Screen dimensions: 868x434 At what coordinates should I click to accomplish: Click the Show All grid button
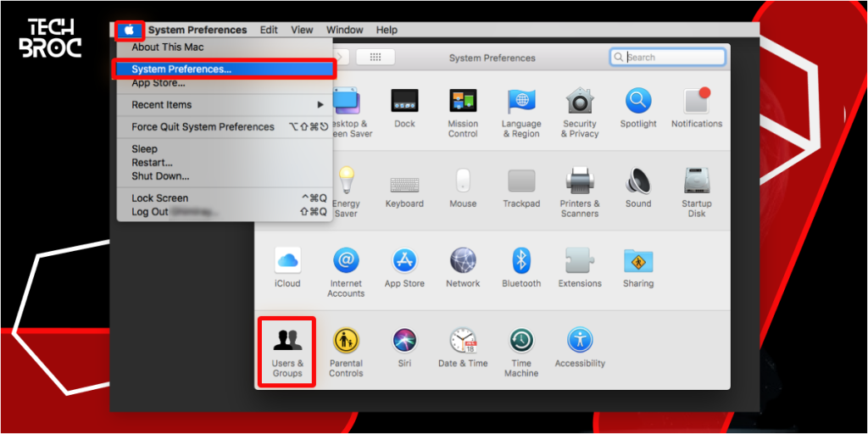point(376,57)
